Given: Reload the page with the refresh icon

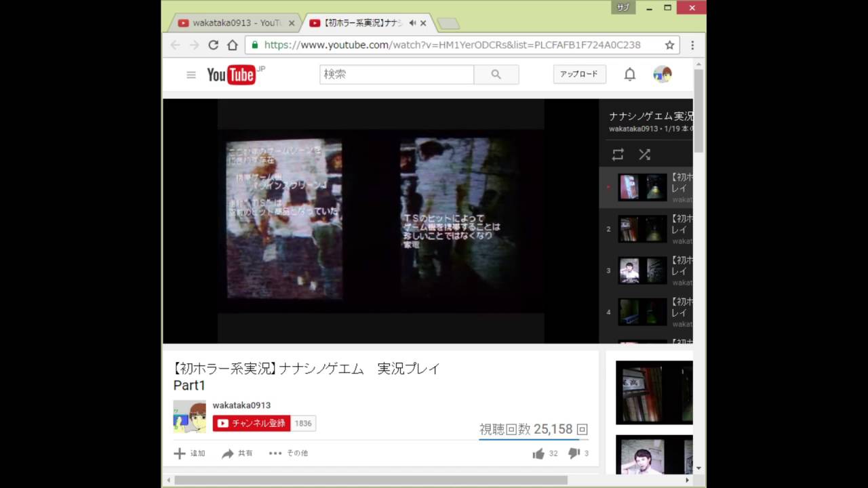Looking at the screenshot, I should pos(213,45).
